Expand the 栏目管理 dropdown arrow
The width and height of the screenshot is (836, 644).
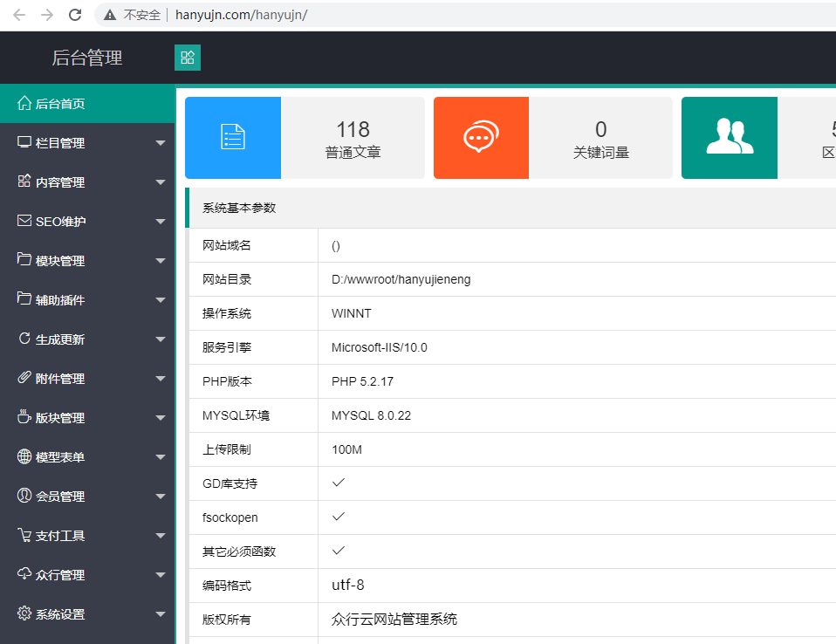click(x=160, y=143)
